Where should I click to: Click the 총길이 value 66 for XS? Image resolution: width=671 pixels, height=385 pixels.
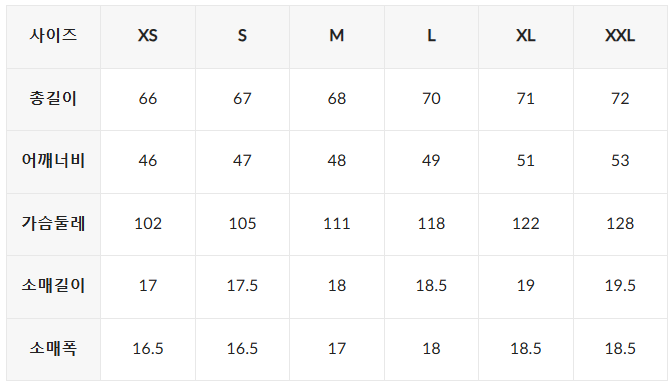148,99
